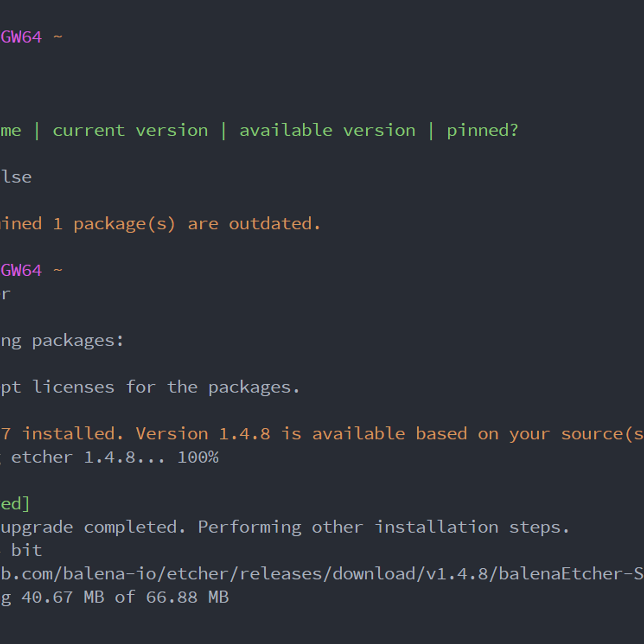644x644 pixels.
Task: Select the 'available version' column header text
Action: click(x=327, y=131)
